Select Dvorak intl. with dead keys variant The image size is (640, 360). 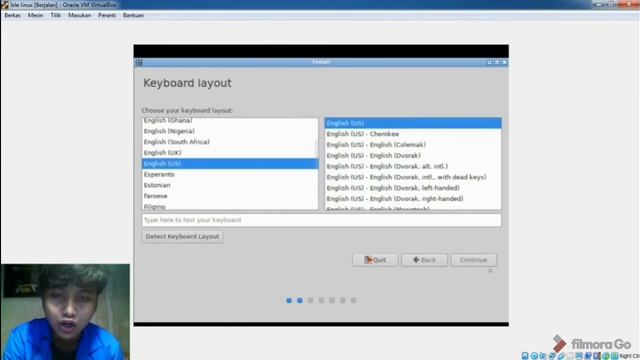tap(413, 177)
